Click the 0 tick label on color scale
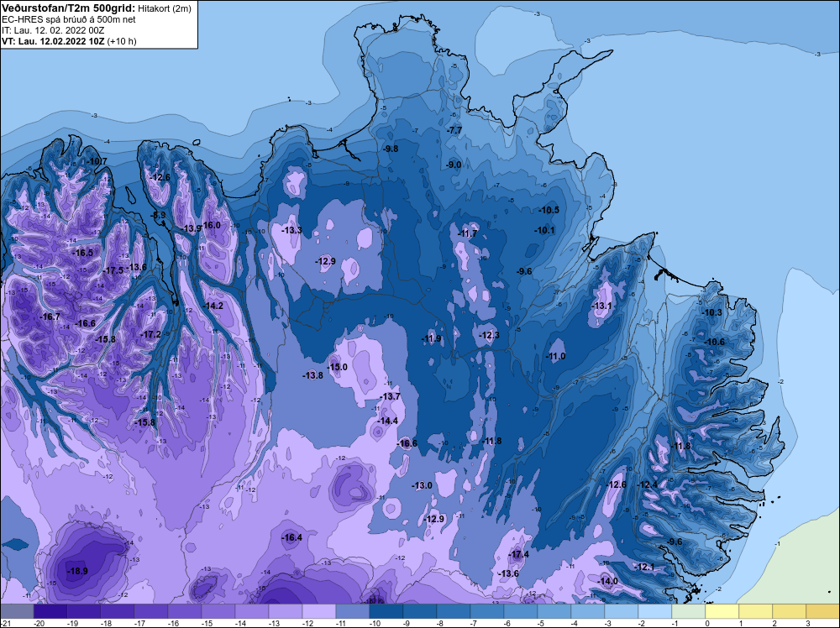Viewport: 840px width, 628px height. click(x=707, y=623)
